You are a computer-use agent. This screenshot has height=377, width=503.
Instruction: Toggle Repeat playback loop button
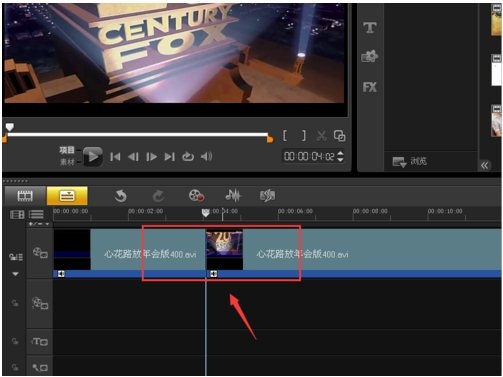[x=188, y=156]
